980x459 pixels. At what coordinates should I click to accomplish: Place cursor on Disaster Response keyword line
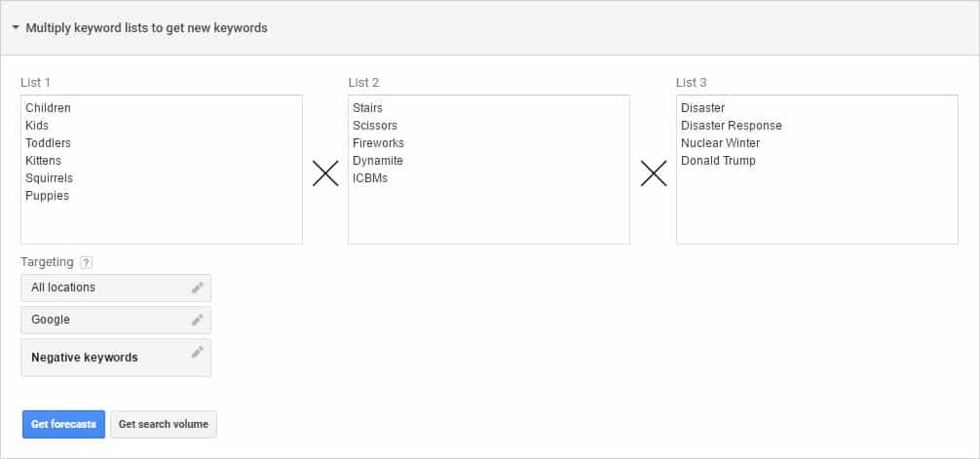click(732, 126)
